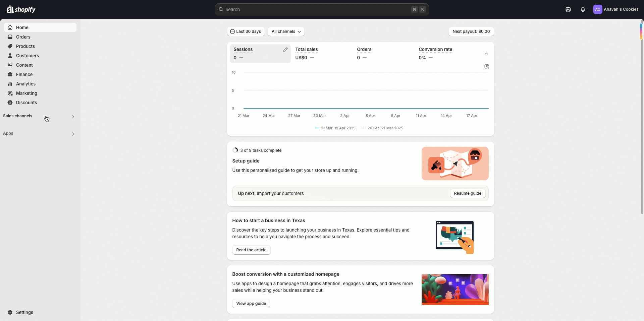Click the calendar icon on Last 30 days

232,31
